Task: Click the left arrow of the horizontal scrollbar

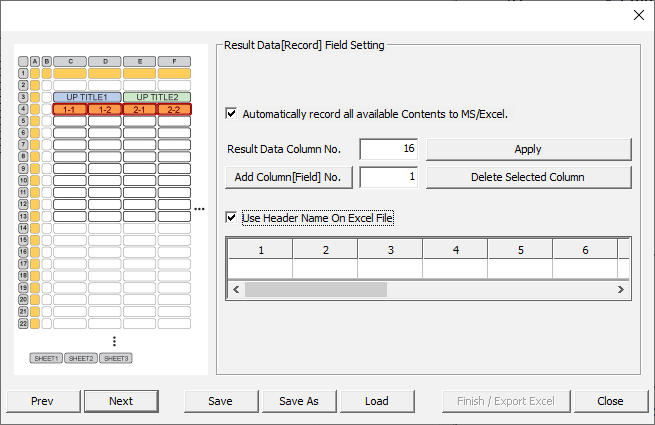Action: tap(237, 289)
